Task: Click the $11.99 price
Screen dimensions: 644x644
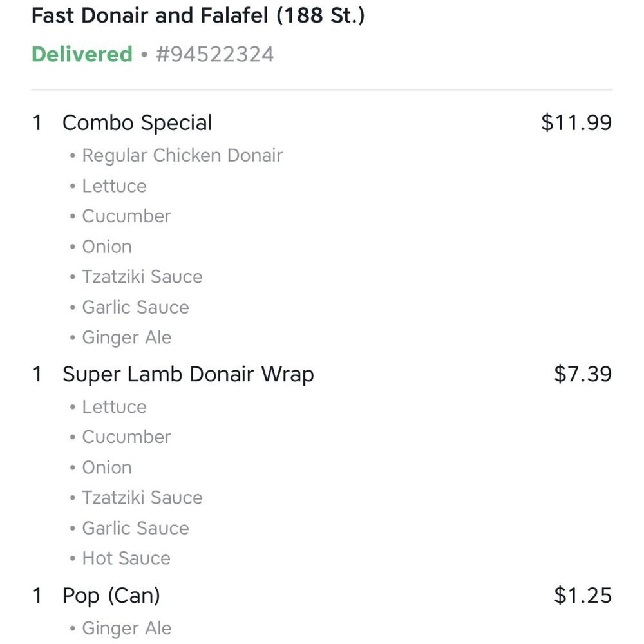Action: coord(576,122)
